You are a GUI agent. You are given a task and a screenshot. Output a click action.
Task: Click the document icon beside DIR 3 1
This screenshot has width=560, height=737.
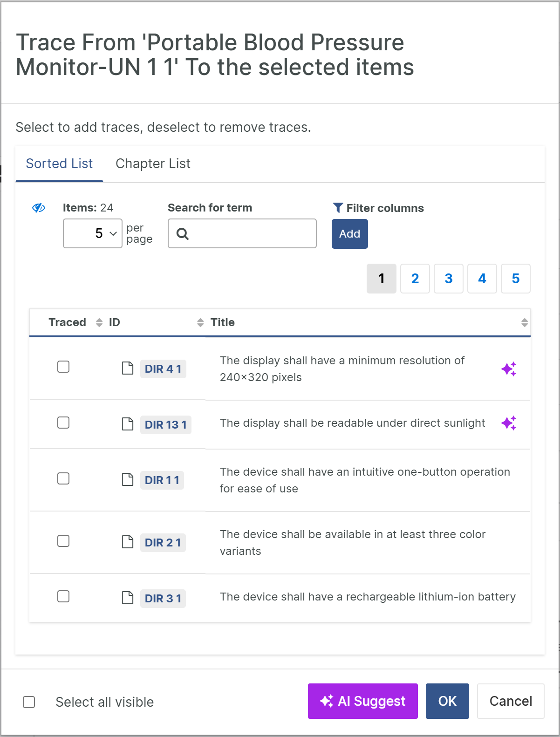[127, 598]
